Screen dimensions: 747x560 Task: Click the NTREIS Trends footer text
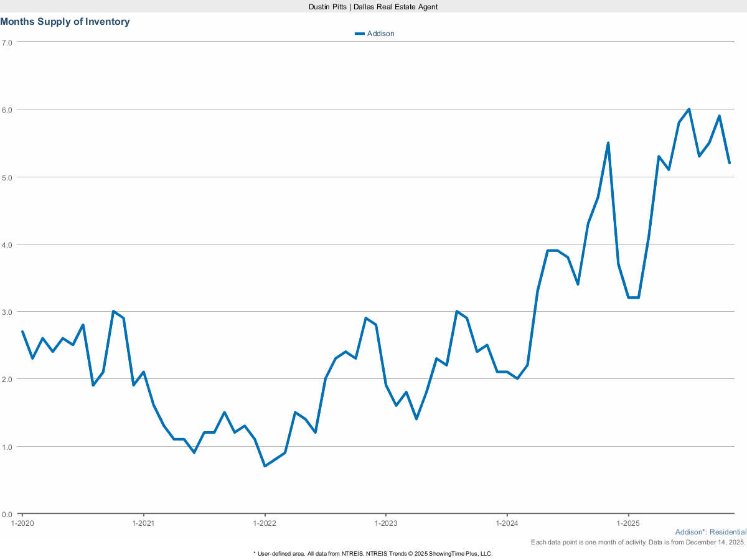[x=372, y=553]
